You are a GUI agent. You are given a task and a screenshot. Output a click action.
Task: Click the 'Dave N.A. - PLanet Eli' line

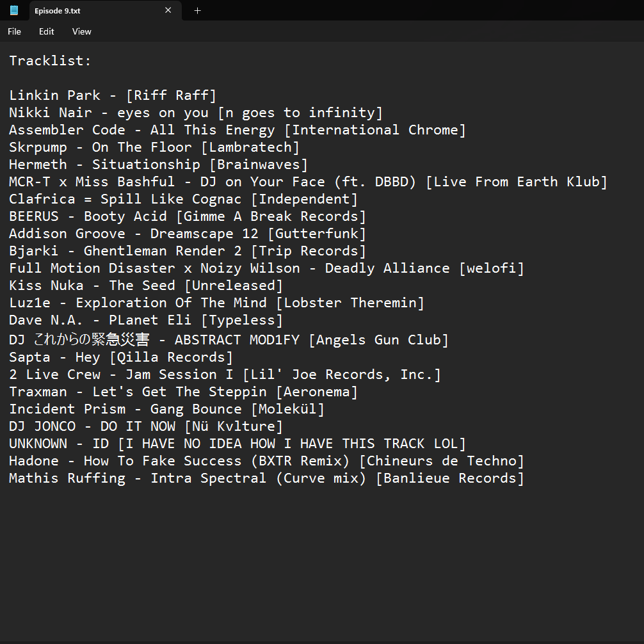[x=146, y=320]
